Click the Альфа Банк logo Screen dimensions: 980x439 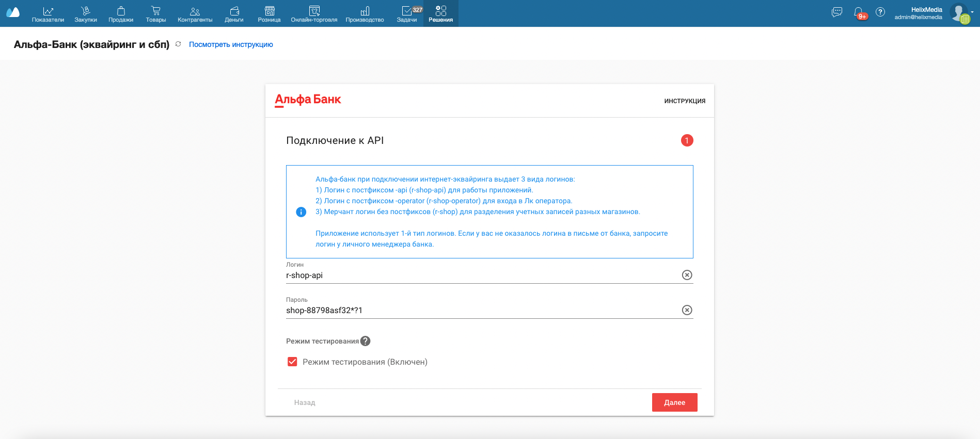308,100
